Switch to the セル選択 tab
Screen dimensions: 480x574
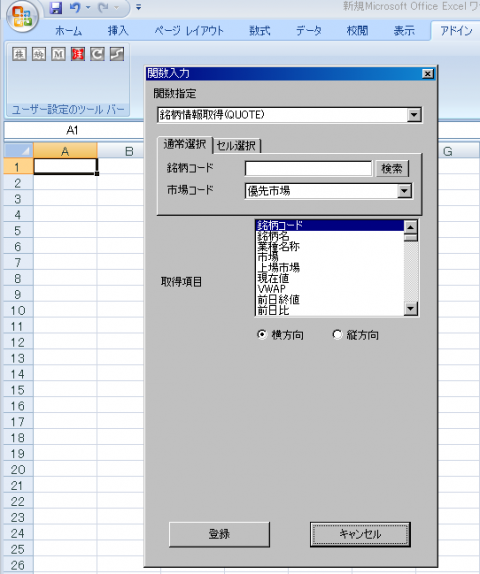click(236, 146)
